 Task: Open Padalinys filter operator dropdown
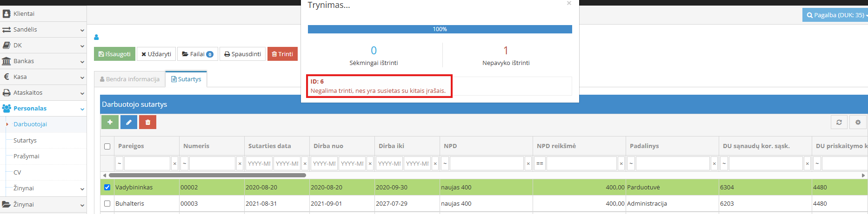point(631,163)
